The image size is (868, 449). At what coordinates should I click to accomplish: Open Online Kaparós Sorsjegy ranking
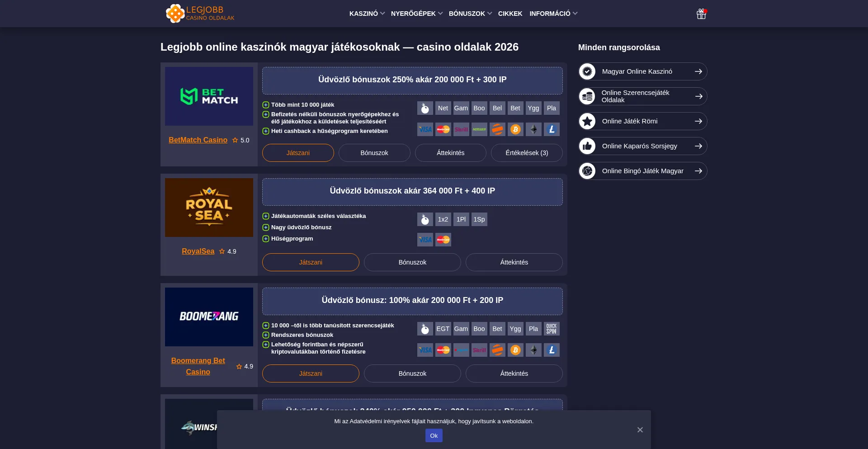tap(643, 146)
